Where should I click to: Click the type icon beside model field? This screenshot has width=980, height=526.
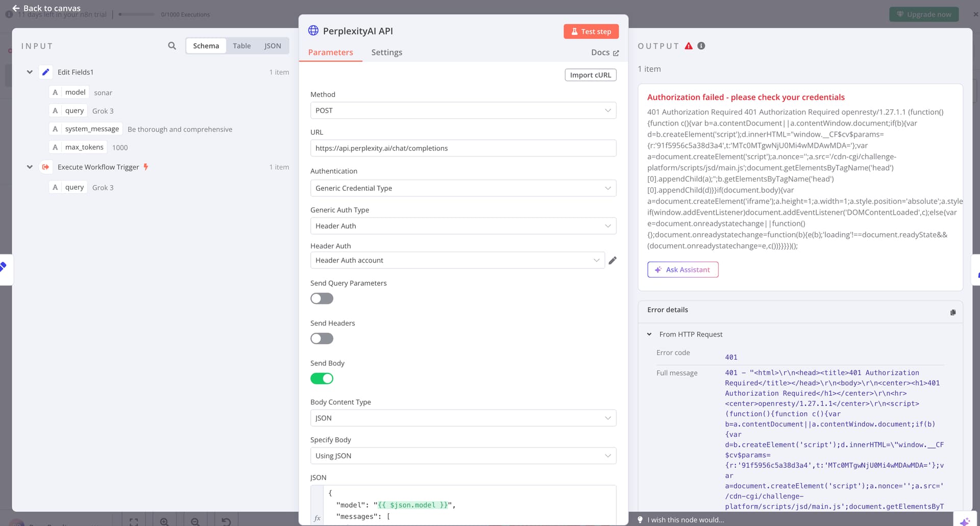tap(55, 92)
